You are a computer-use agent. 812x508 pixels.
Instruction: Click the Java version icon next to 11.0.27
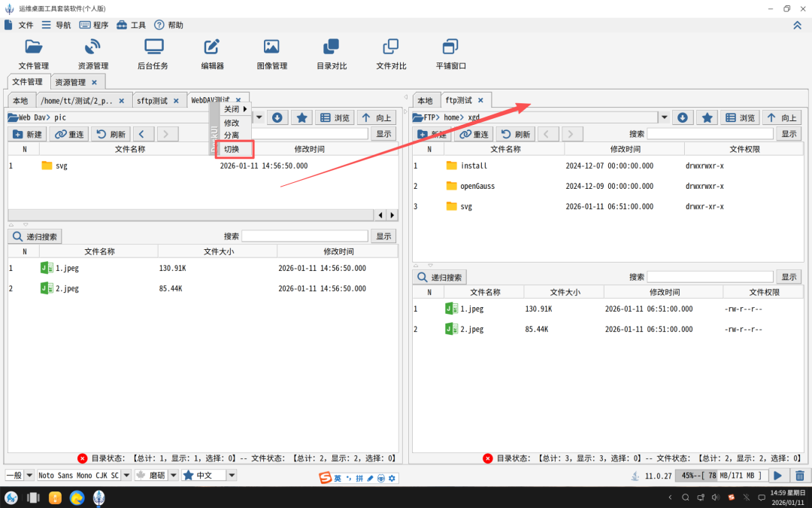click(635, 476)
